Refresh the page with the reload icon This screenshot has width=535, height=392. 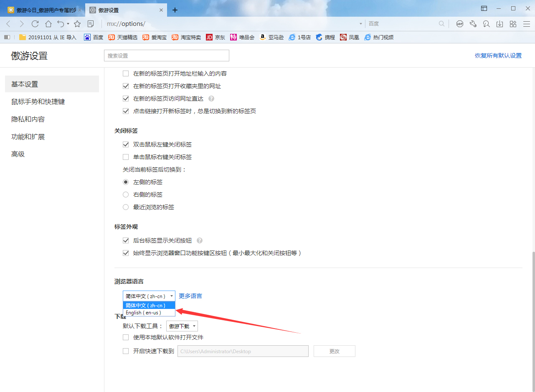point(35,24)
